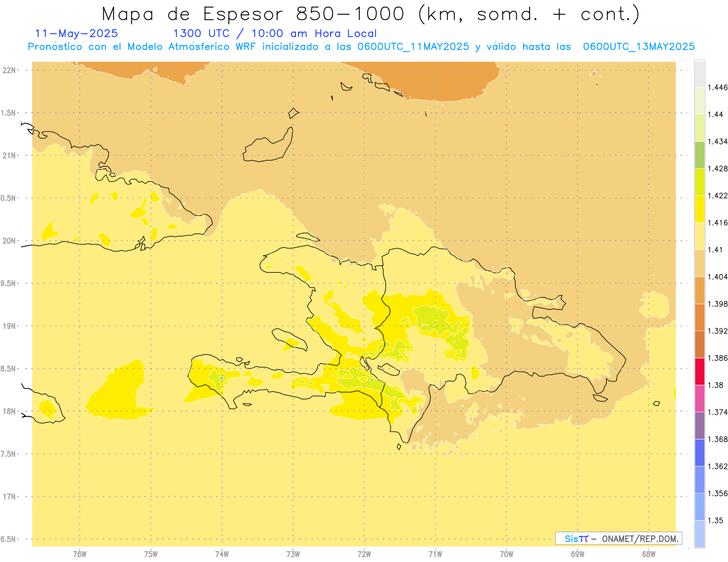Click the '70W' longitude axis label

(x=506, y=554)
